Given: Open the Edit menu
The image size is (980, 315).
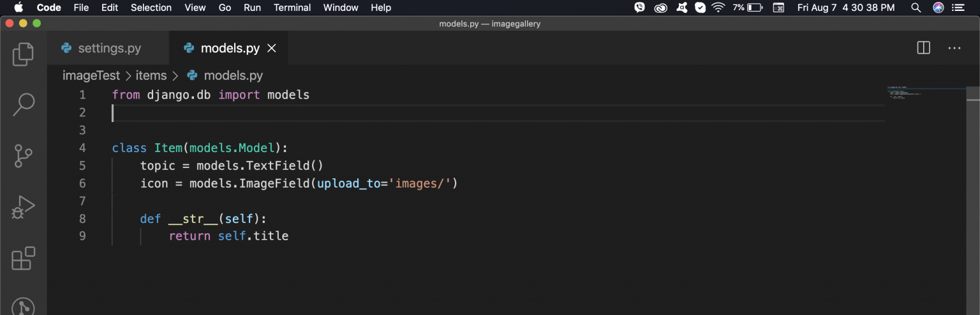Looking at the screenshot, I should click(x=110, y=8).
